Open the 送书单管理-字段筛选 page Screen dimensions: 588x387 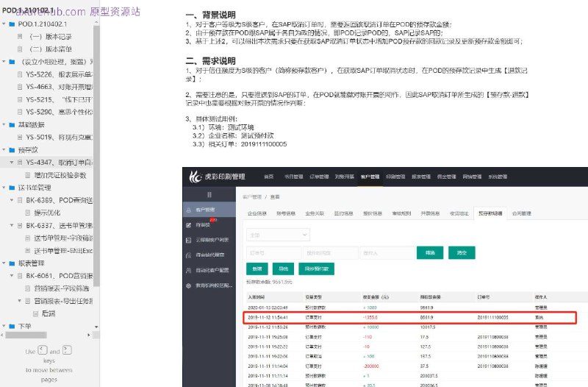63,238
